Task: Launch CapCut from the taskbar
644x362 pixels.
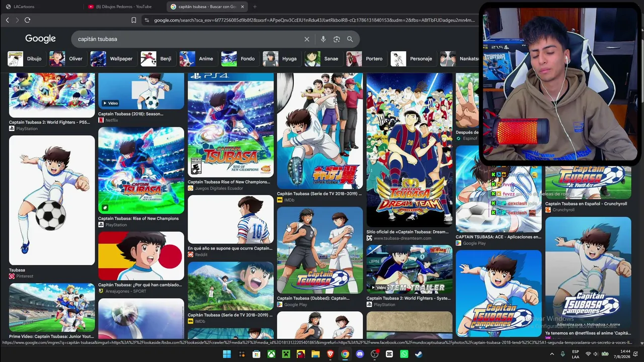Action: point(389,354)
